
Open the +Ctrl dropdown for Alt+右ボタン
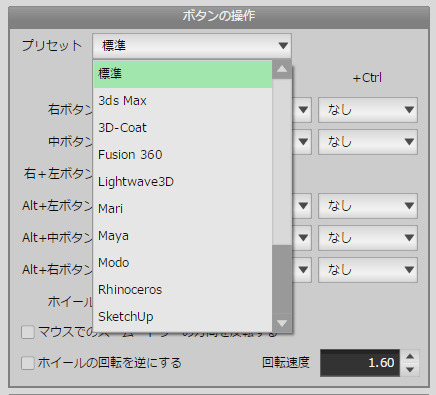[368, 270]
